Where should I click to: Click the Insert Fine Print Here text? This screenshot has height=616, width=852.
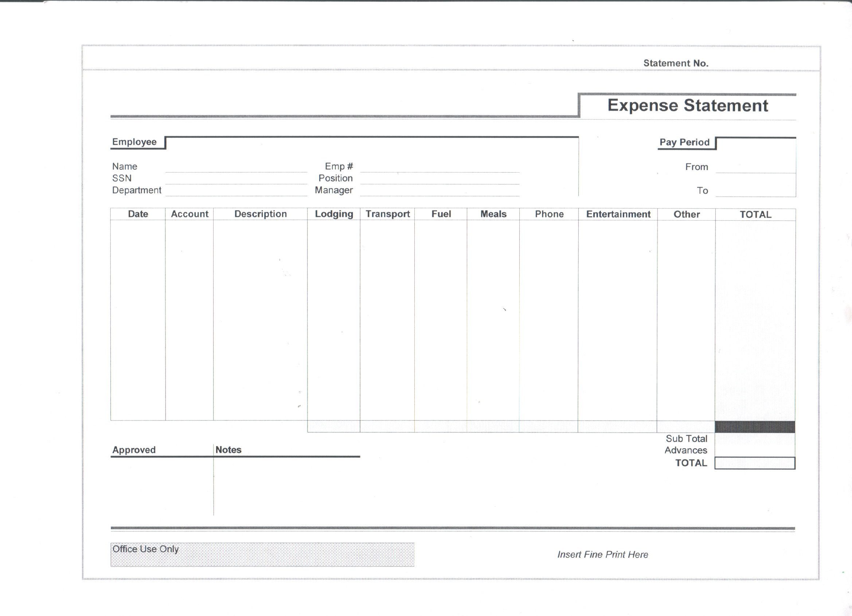[x=603, y=554]
